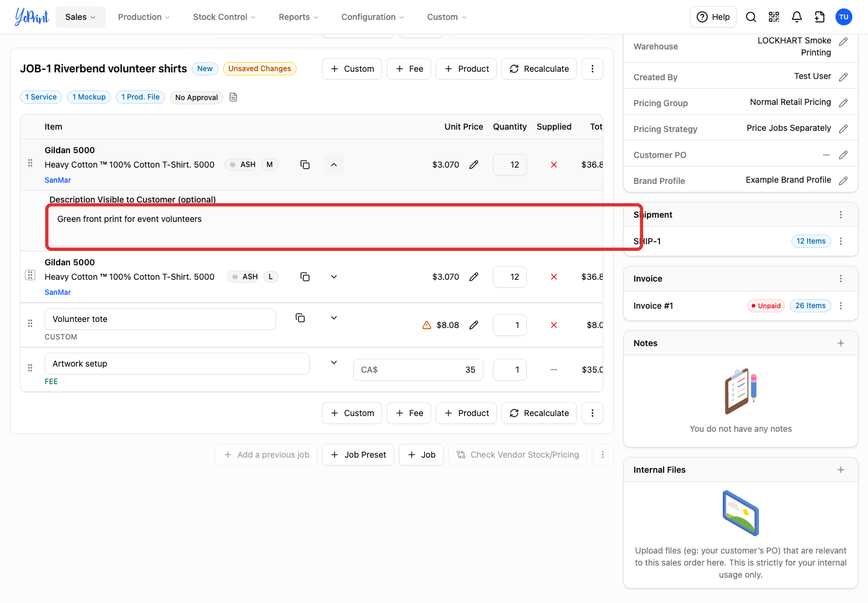Image resolution: width=868 pixels, height=603 pixels.
Task: Expand the Artwork setup fee details
Action: [334, 362]
